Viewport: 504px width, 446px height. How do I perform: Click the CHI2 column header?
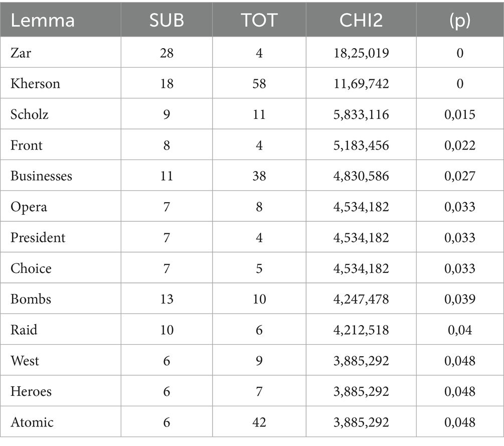361,20
